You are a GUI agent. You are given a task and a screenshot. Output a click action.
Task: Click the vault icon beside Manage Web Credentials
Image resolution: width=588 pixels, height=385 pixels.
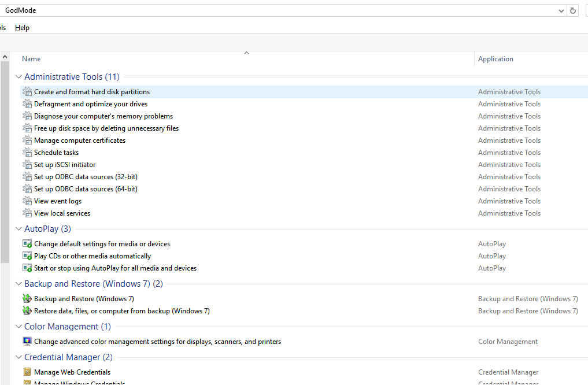pos(27,372)
